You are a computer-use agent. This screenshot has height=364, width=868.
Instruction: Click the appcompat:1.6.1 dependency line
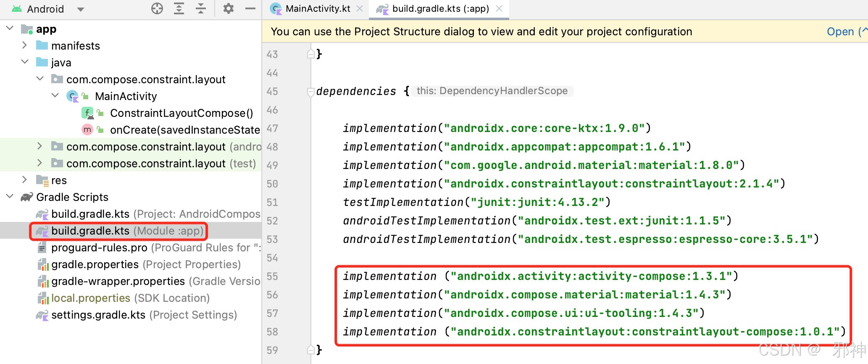[517, 147]
